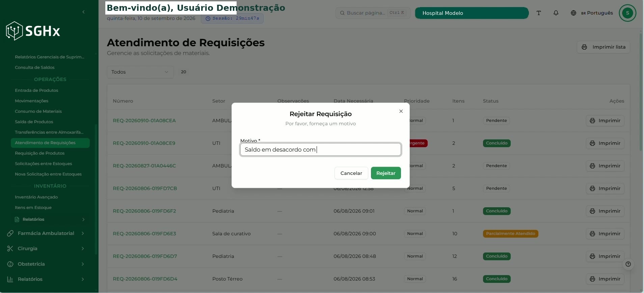Open Requisição de Produtos

[40, 153]
